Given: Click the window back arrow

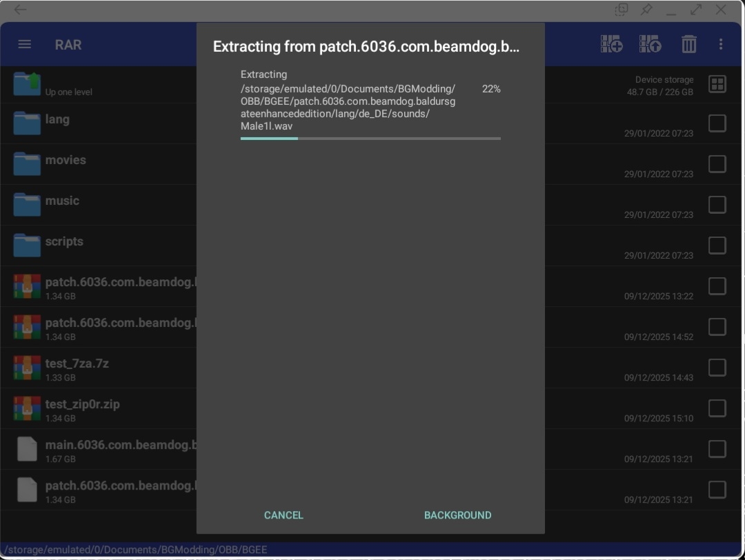Looking at the screenshot, I should tap(20, 10).
